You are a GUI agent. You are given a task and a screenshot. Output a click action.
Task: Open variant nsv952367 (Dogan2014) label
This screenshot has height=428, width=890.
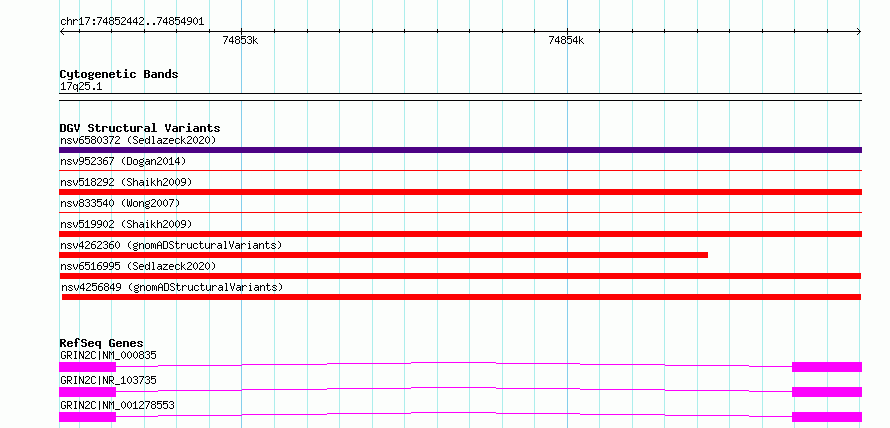click(x=123, y=161)
